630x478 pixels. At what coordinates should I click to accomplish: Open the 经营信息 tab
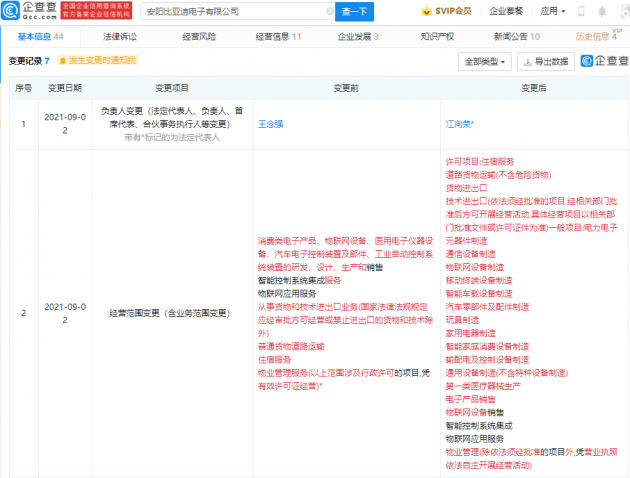pos(278,37)
